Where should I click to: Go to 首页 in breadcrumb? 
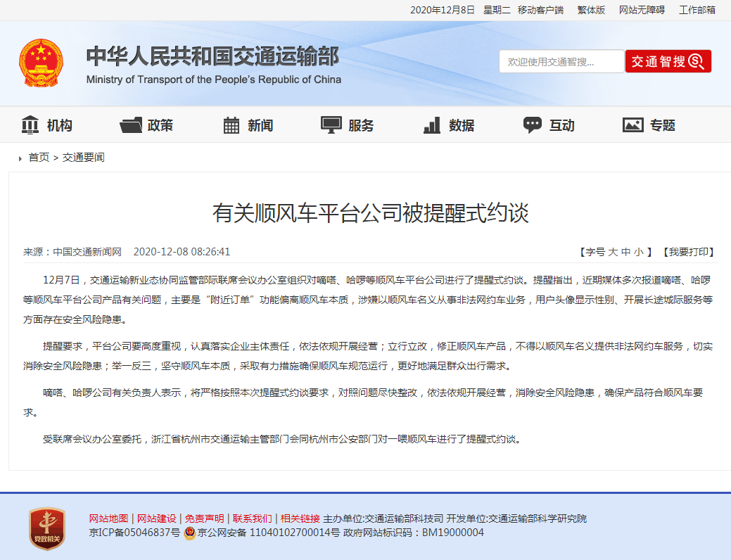coord(39,158)
